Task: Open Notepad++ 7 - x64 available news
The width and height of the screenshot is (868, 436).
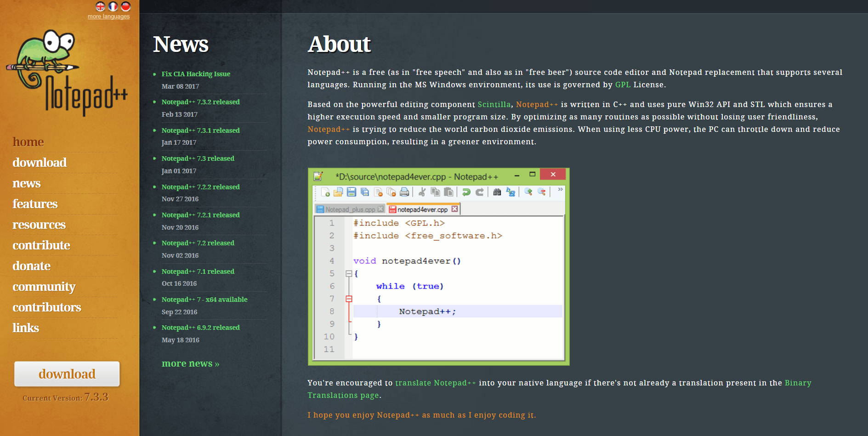Action: (204, 300)
